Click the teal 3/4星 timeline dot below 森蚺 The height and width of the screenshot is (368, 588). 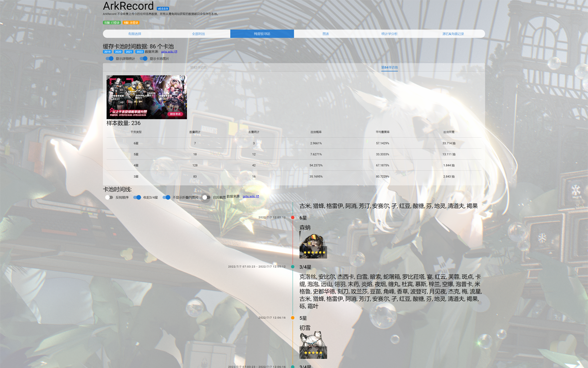click(x=293, y=267)
